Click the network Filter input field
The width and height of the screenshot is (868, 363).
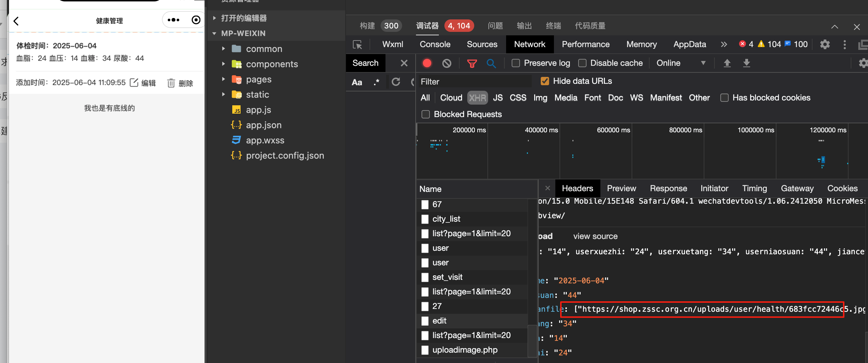475,82
